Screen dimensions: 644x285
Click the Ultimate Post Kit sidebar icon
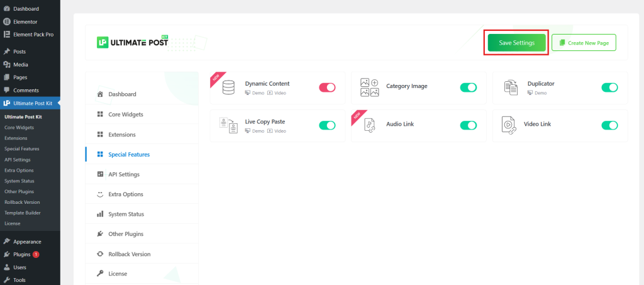6,103
